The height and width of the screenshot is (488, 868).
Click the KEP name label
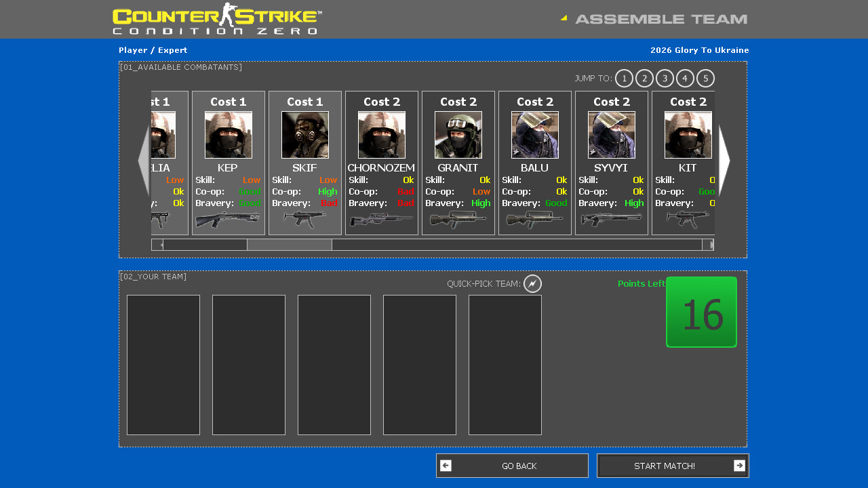coord(228,168)
